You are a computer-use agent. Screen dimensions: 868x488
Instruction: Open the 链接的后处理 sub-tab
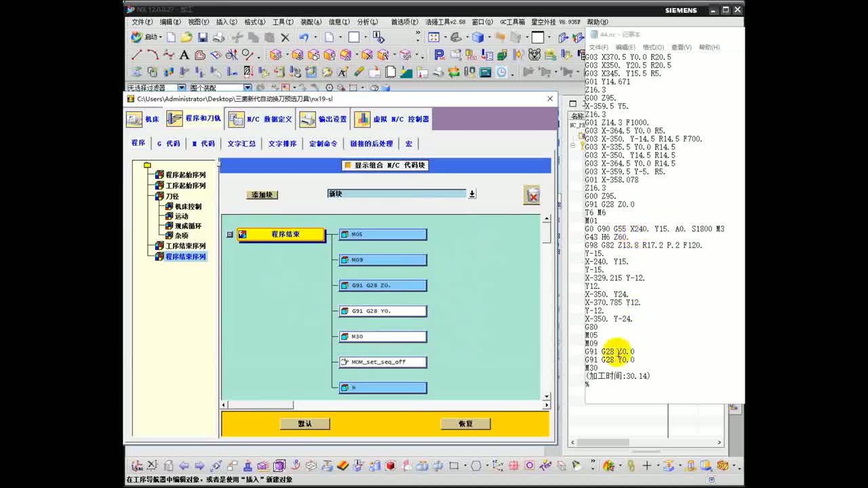coord(372,144)
